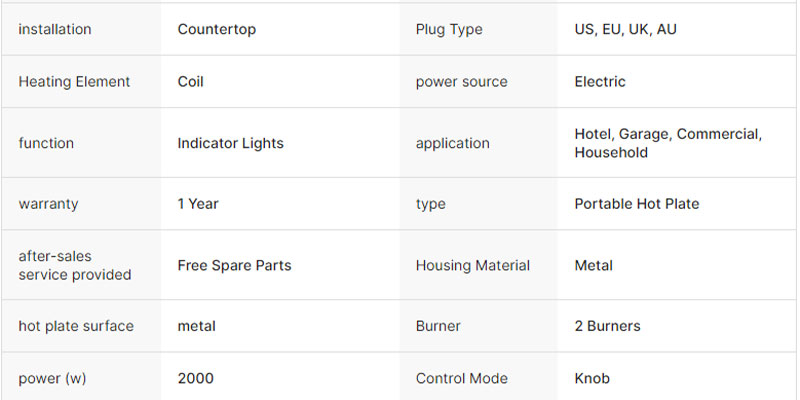This screenshot has width=800, height=400.
Task: Click the 'warranty' label
Action: [48, 204]
